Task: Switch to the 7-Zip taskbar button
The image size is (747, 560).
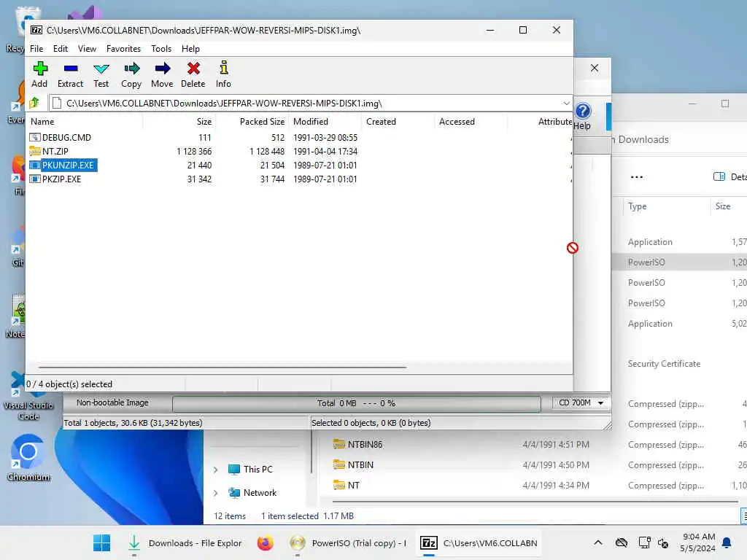Action: [479, 542]
